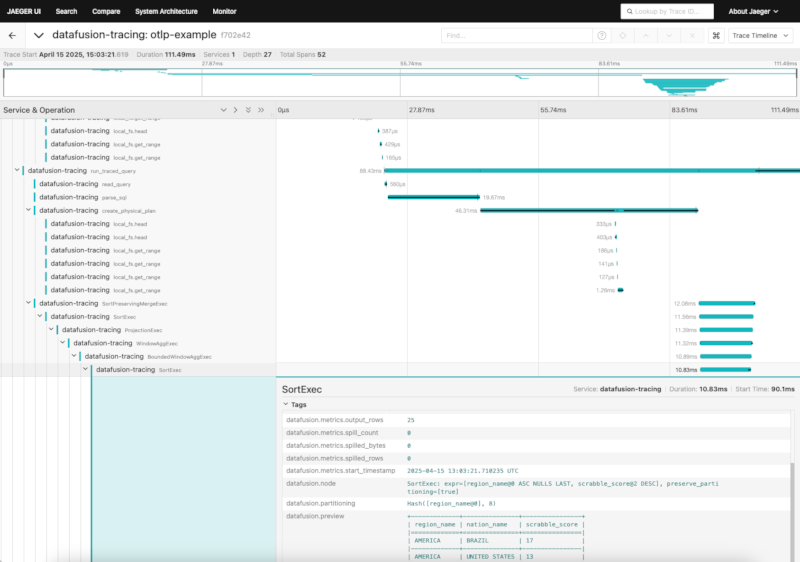Click trace ID f702e42 next to the title
This screenshot has height=562, width=800.
point(236,35)
